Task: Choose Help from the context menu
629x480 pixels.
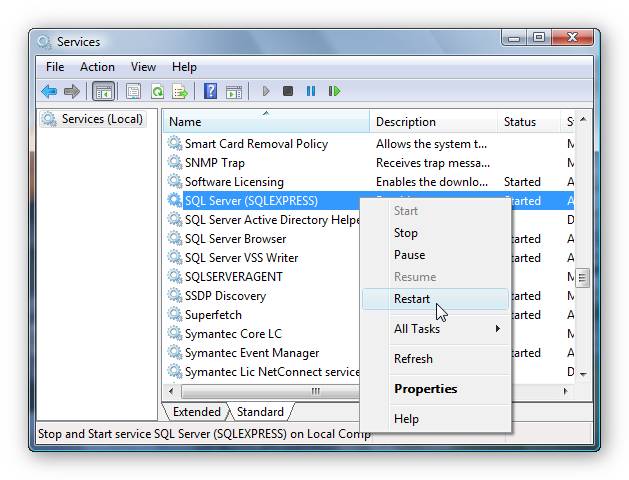Action: [436, 419]
